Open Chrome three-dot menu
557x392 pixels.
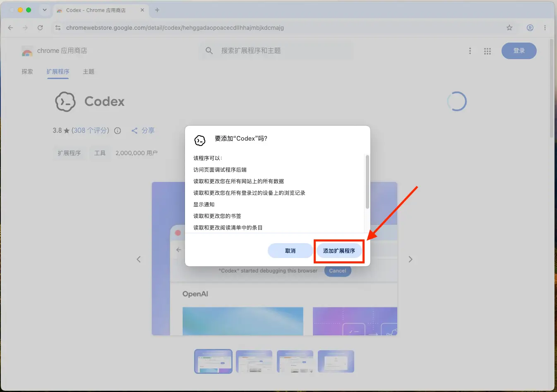(x=545, y=28)
